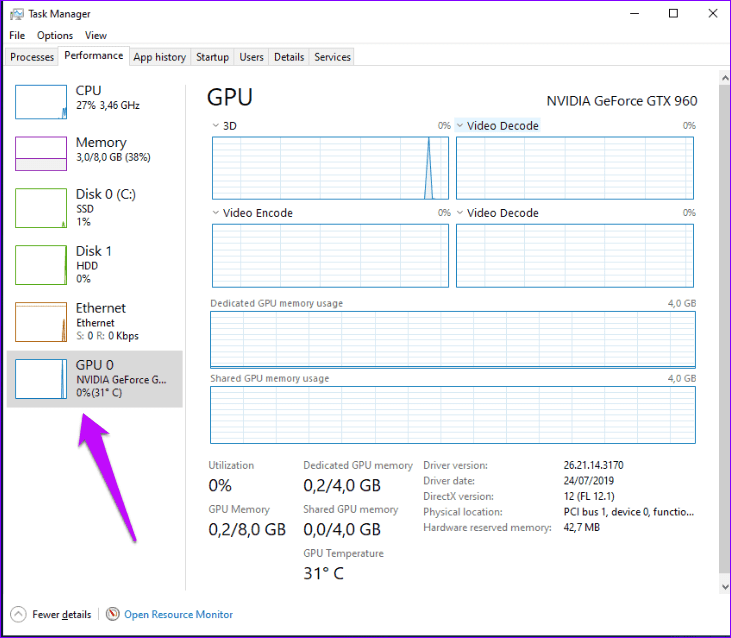Click the vertical scrollbar thumb
Image resolution: width=731 pixels, height=638 pixels.
pos(724,329)
